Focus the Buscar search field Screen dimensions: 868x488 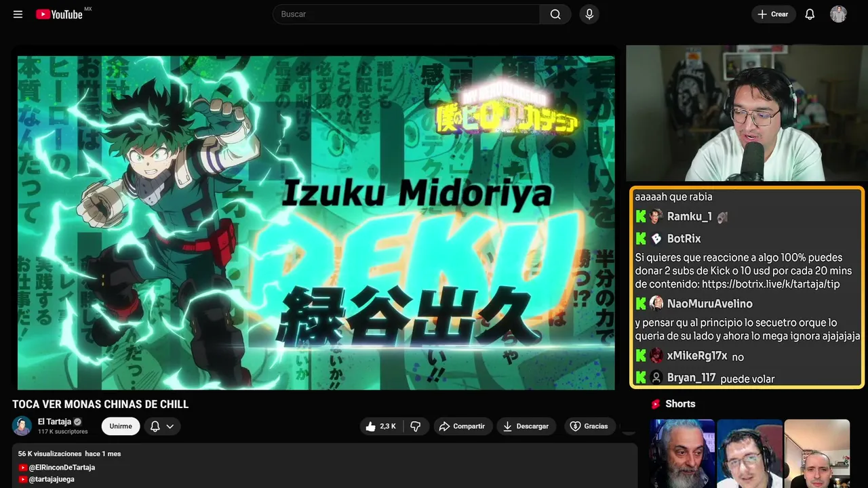click(x=406, y=14)
